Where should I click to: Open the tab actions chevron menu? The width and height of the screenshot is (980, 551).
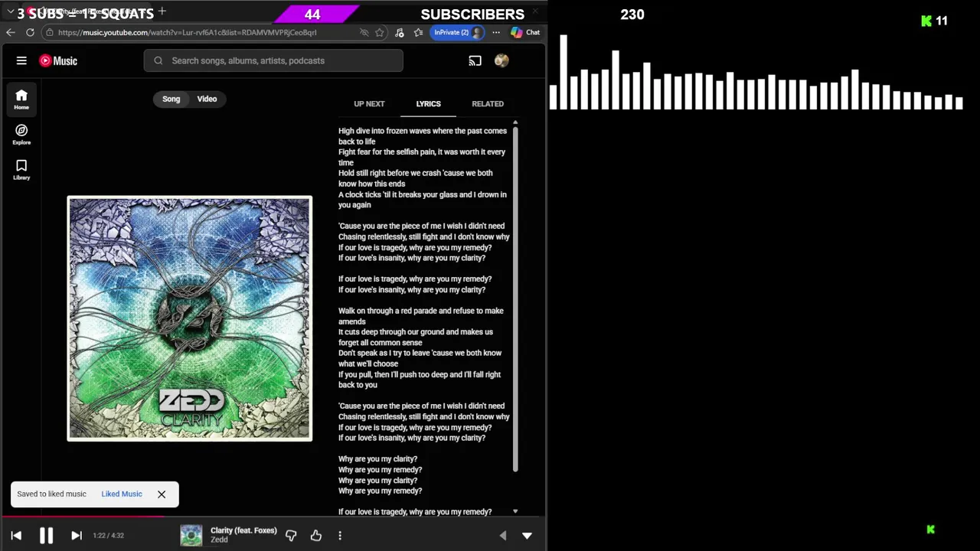tap(11, 12)
